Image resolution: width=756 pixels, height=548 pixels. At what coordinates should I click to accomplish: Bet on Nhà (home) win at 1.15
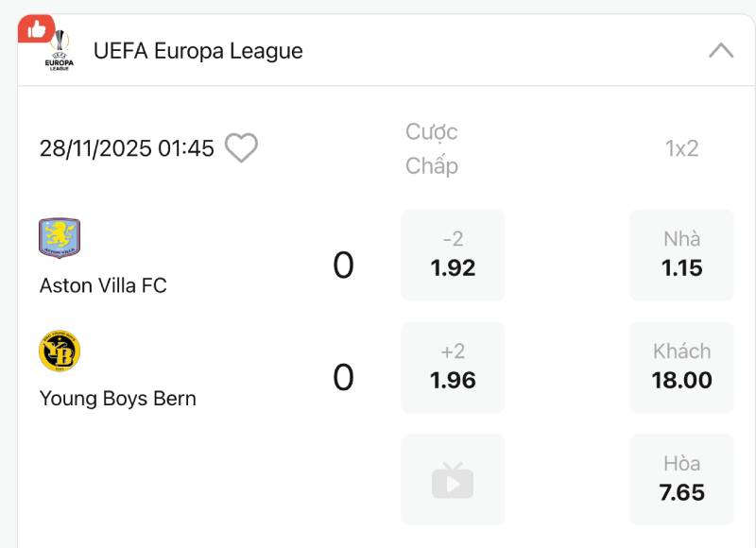(x=681, y=255)
